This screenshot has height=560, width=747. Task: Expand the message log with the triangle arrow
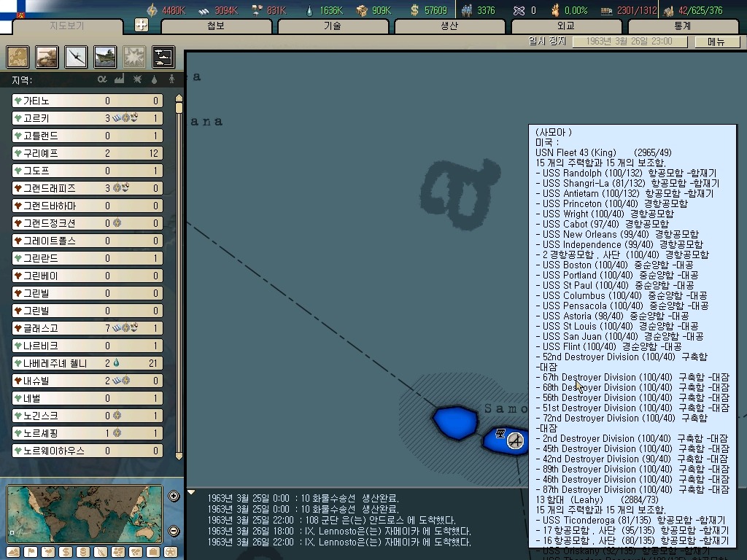(x=191, y=492)
